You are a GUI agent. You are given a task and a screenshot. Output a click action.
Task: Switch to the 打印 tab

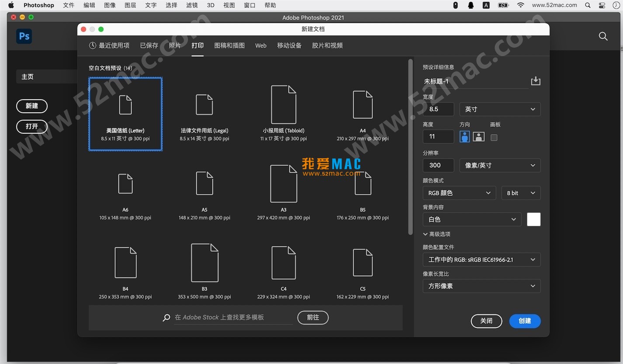click(x=198, y=45)
